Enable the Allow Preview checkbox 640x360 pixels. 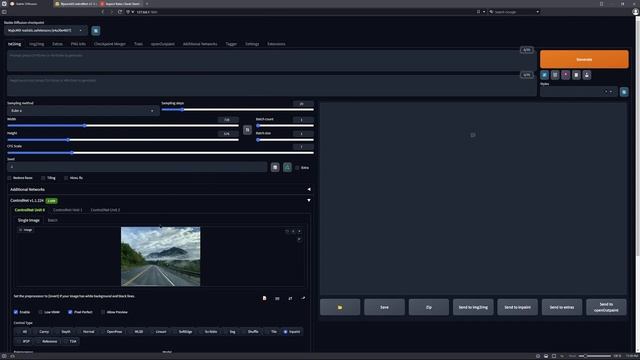[103, 312]
